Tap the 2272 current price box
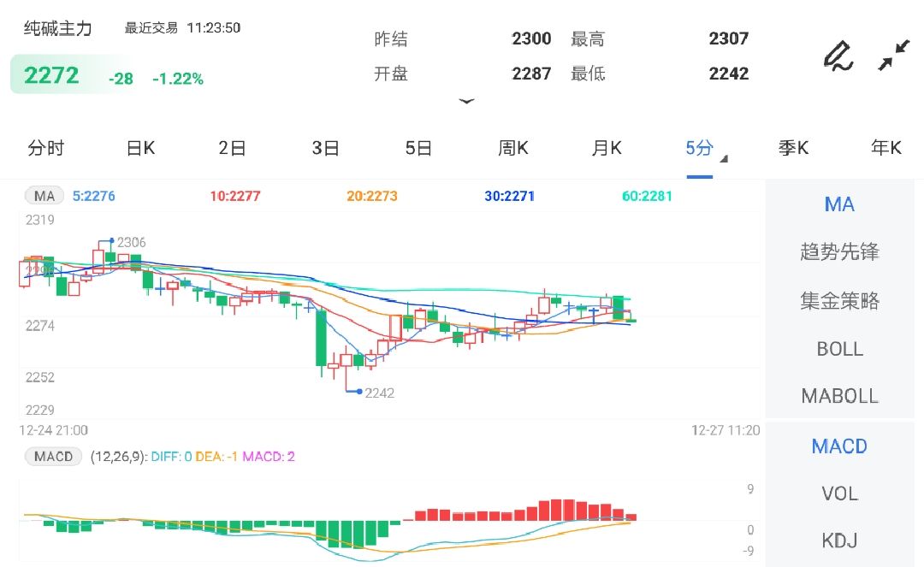Image resolution: width=924 pixels, height=567 pixels. [52, 76]
